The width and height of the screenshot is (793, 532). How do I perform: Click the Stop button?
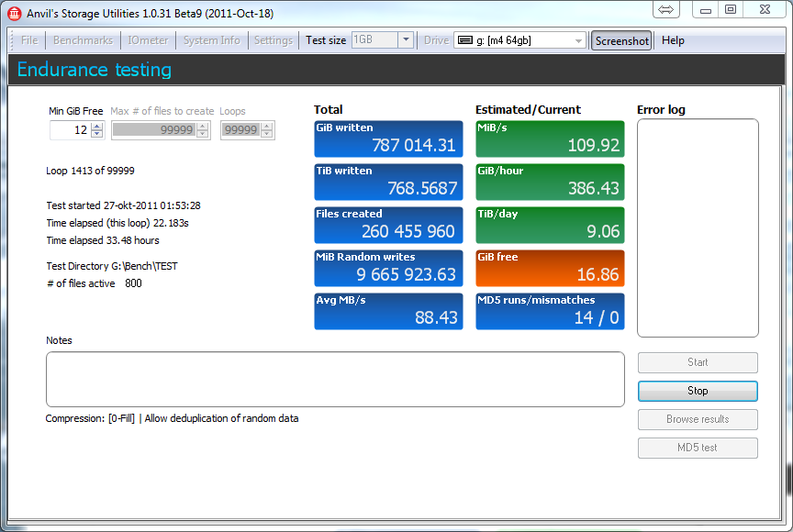[698, 391]
